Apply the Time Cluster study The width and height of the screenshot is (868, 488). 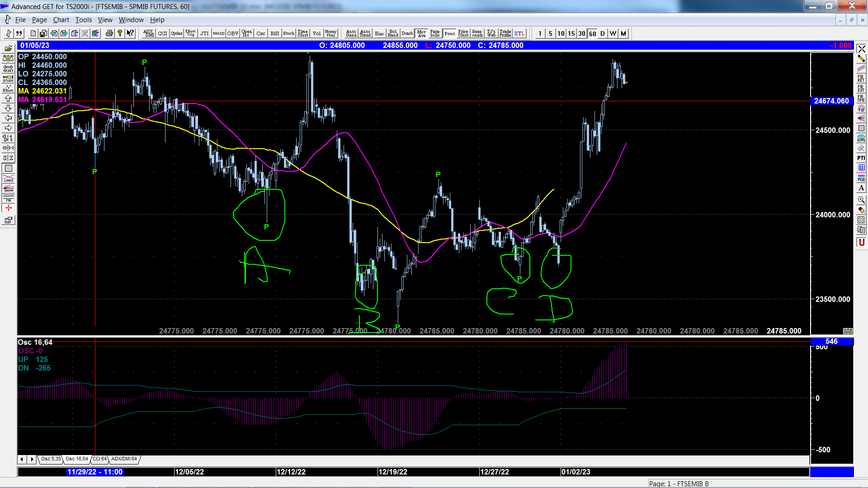(x=303, y=33)
